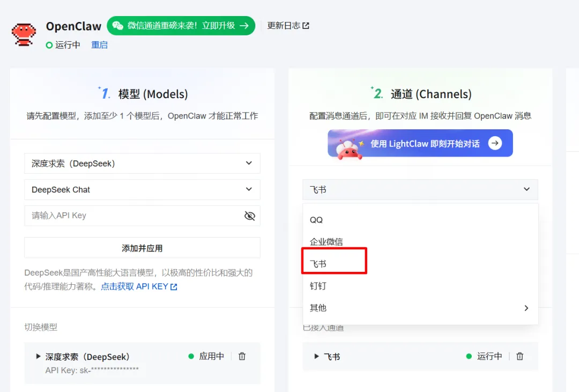
Task: Click the 切换模型 section label
Action: click(x=41, y=327)
